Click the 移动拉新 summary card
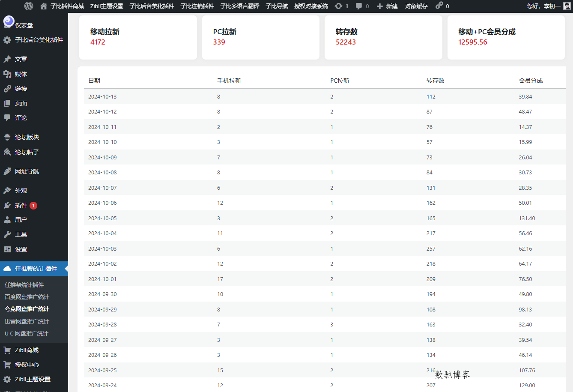573x392 pixels. click(x=138, y=37)
